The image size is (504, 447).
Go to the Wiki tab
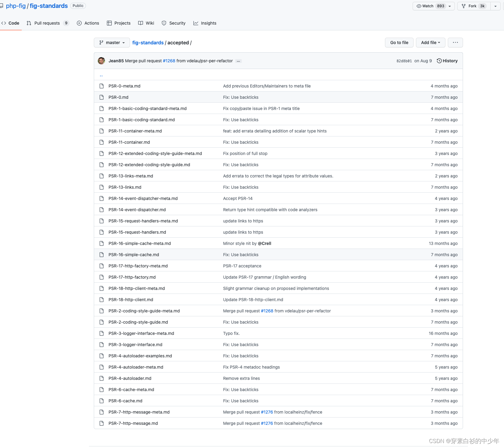pyautogui.click(x=146, y=23)
